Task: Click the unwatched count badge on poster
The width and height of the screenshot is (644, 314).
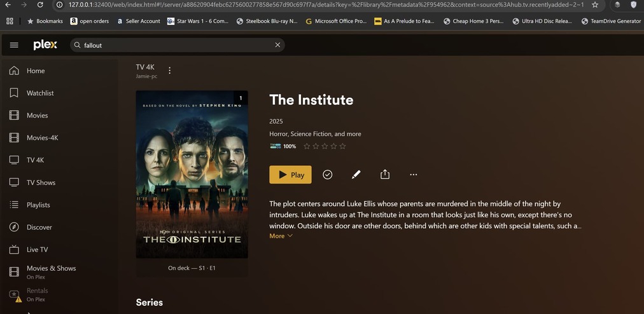Action: [241, 98]
